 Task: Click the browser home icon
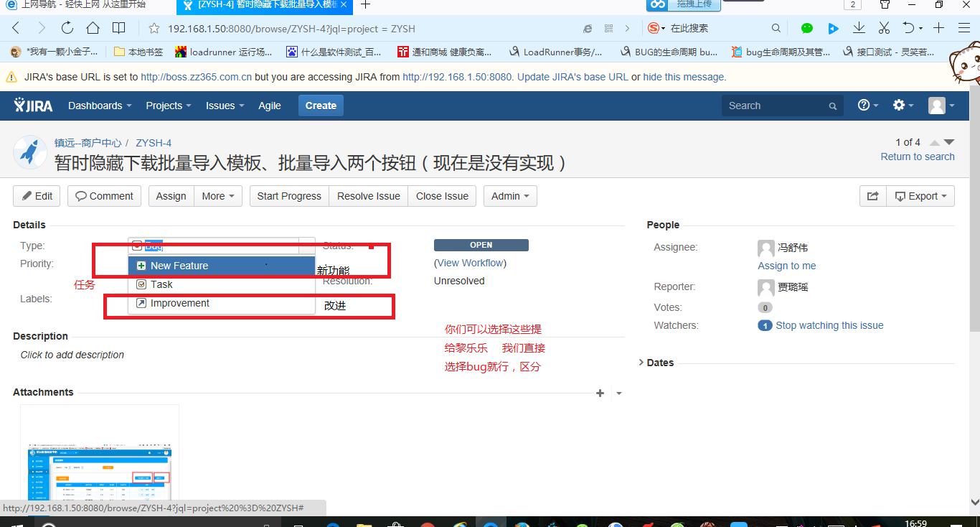click(93, 28)
